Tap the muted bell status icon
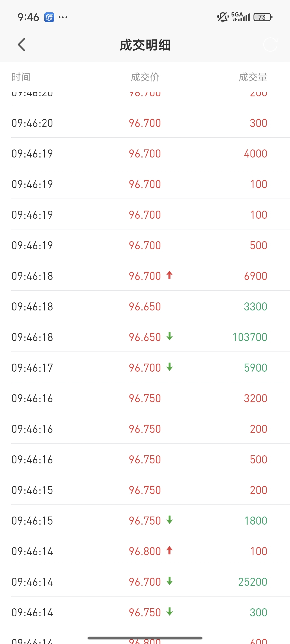Viewport: 290px width, 644px height. click(223, 17)
